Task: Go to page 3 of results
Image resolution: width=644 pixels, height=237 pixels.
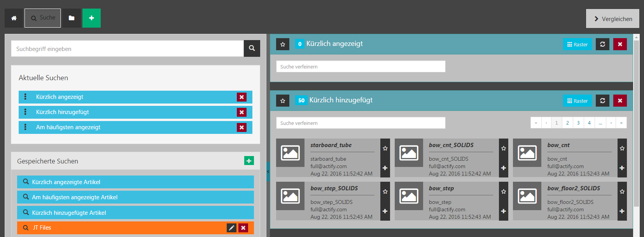Action: [578, 123]
